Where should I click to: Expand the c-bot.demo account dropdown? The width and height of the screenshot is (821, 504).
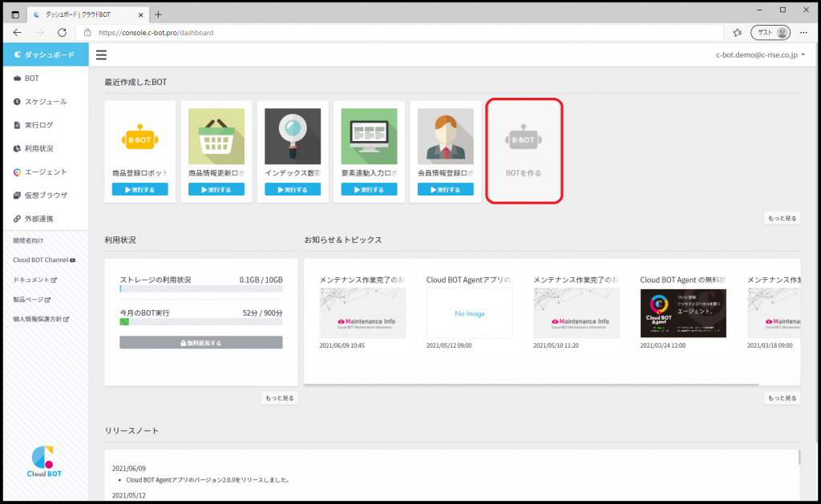point(760,55)
